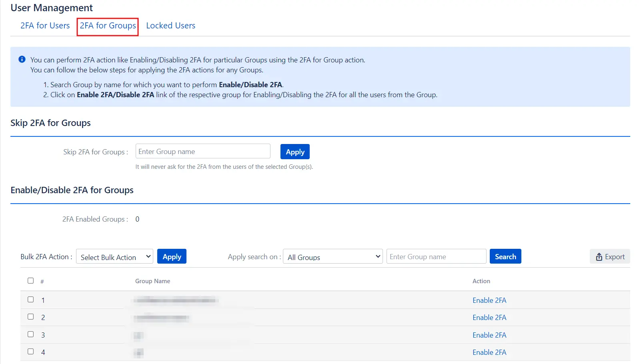Enable 2FA for the first group
Image resolution: width=639 pixels, height=364 pixels.
(489, 300)
